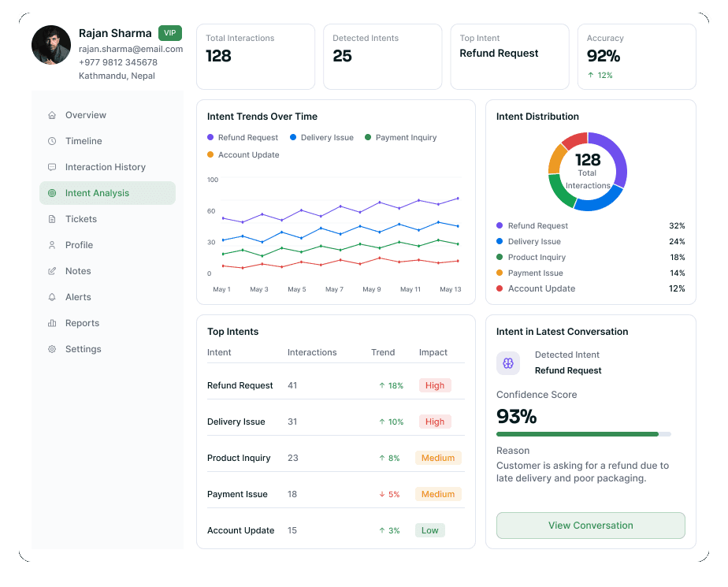The width and height of the screenshot is (728, 587).
Task: Click Medium badge in Payment Issue row
Action: pyautogui.click(x=438, y=494)
